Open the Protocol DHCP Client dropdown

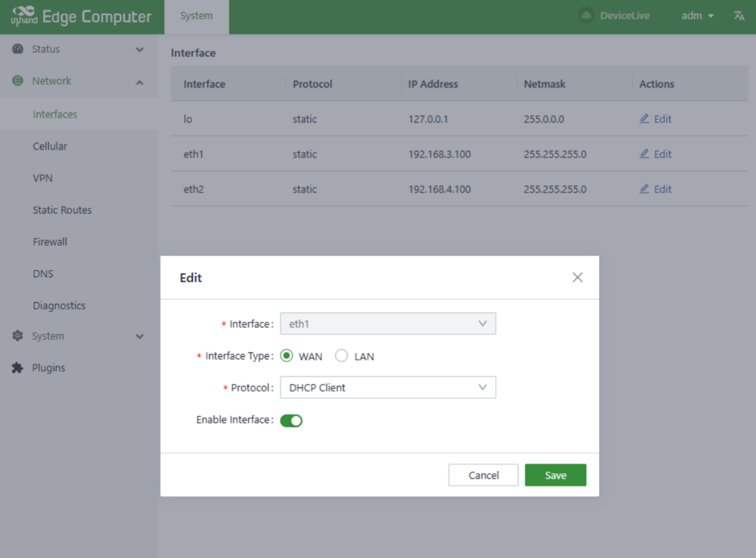(x=388, y=388)
